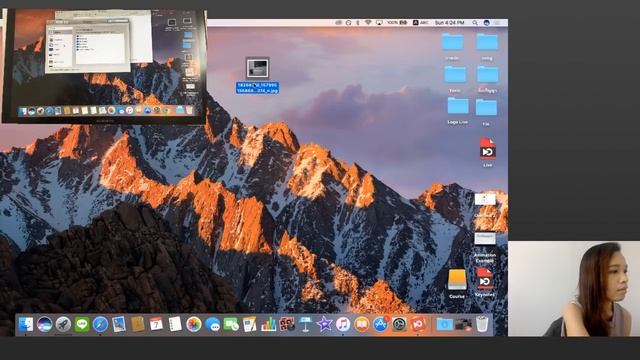The height and width of the screenshot is (360, 640).
Task: Open Keynote podium icon in Dock
Action: 305,324
